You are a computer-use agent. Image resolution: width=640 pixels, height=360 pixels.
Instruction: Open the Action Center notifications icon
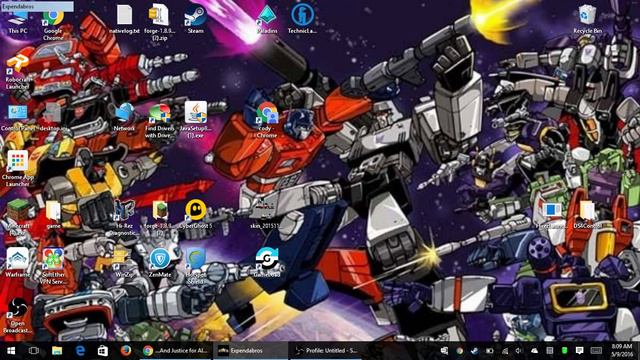pos(579,351)
